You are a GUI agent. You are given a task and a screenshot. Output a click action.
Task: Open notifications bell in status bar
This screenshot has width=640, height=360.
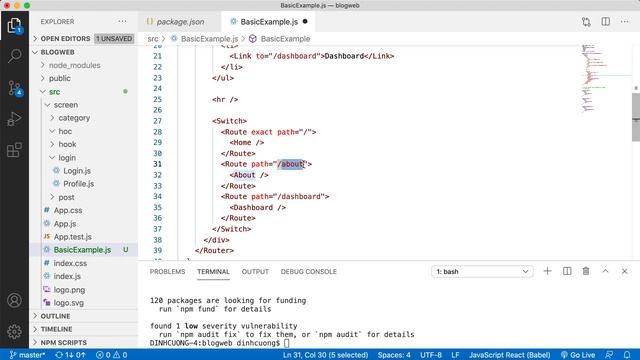pyautogui.click(x=627, y=355)
